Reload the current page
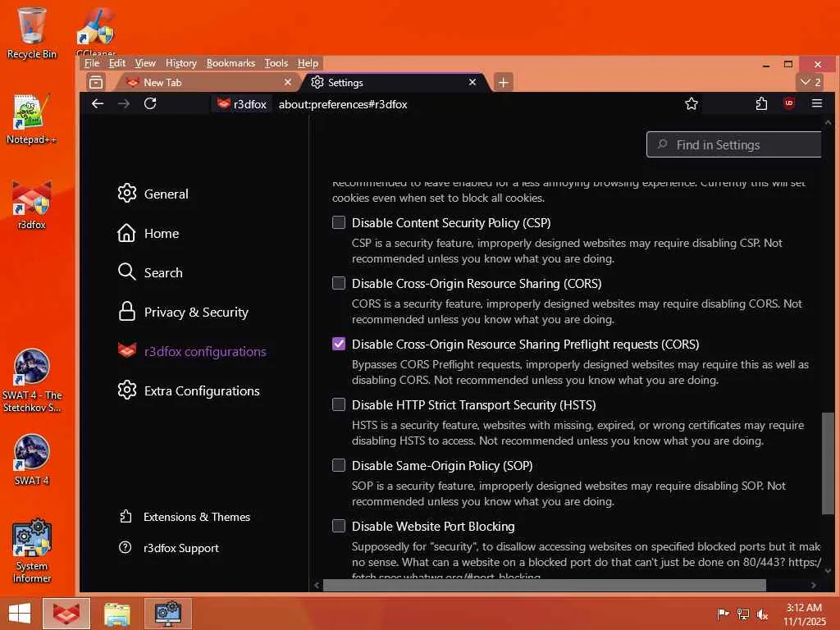The width and height of the screenshot is (840, 630). [x=150, y=104]
